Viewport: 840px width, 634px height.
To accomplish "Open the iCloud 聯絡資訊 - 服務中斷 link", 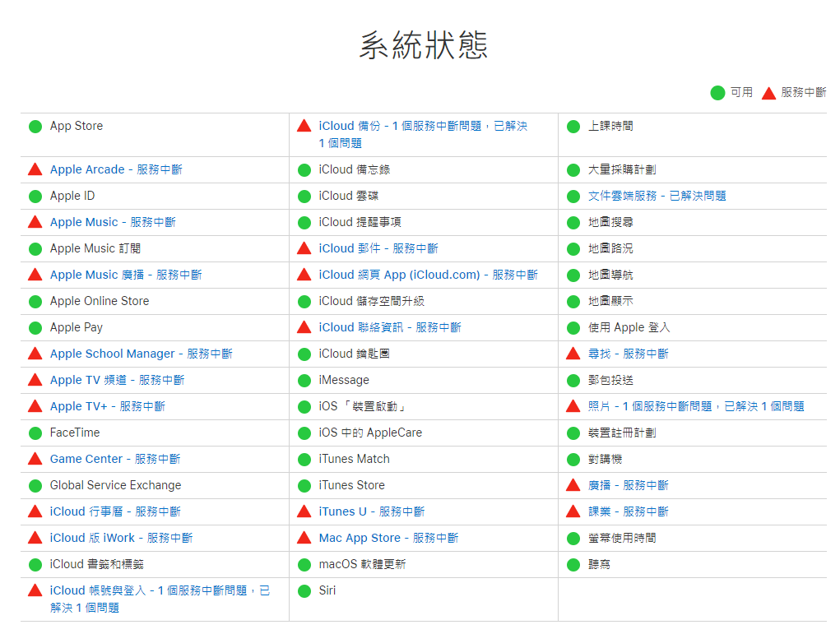I will pyautogui.click(x=390, y=327).
